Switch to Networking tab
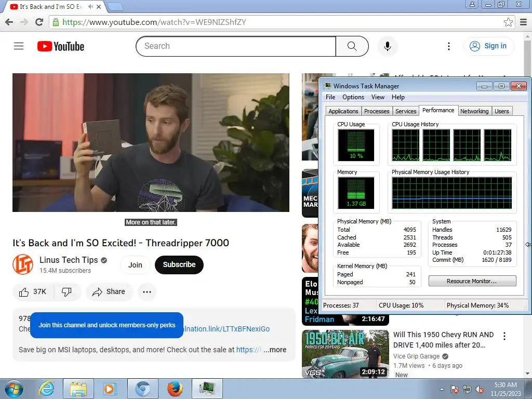Screen dimensions: 532x399 474,111
